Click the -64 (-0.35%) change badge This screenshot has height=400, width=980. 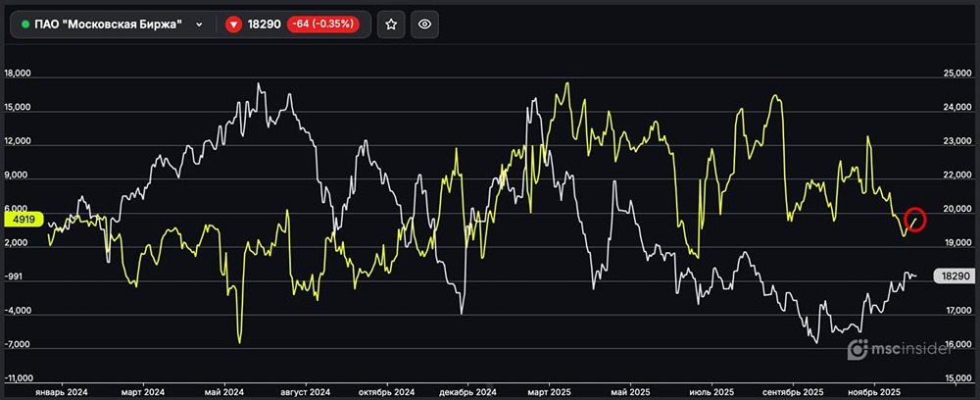323,25
